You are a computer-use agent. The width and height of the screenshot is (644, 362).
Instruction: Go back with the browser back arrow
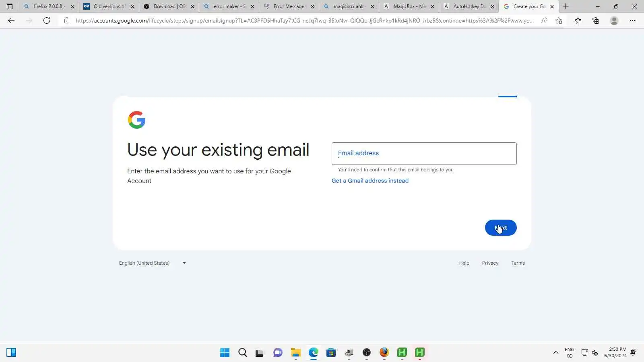(x=11, y=21)
